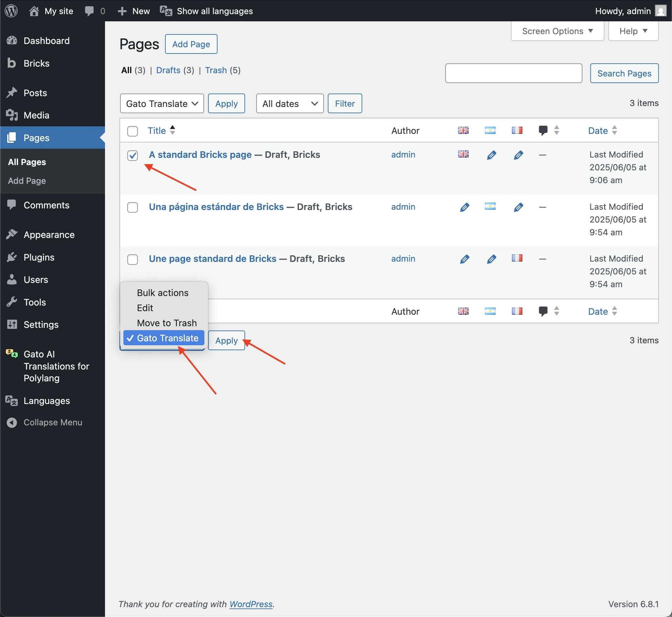Click the WordPress logo icon
This screenshot has height=617, width=672.
[11, 11]
